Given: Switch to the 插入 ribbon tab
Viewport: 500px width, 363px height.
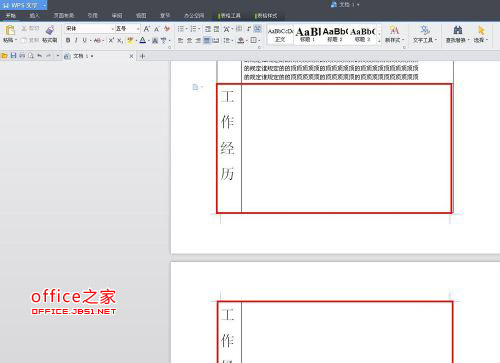Looking at the screenshot, I should pos(34,16).
